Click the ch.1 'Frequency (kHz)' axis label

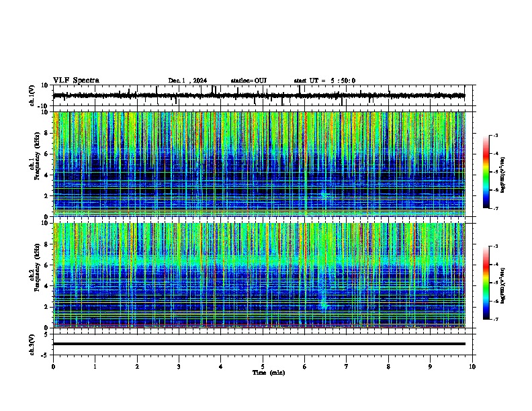(37, 156)
